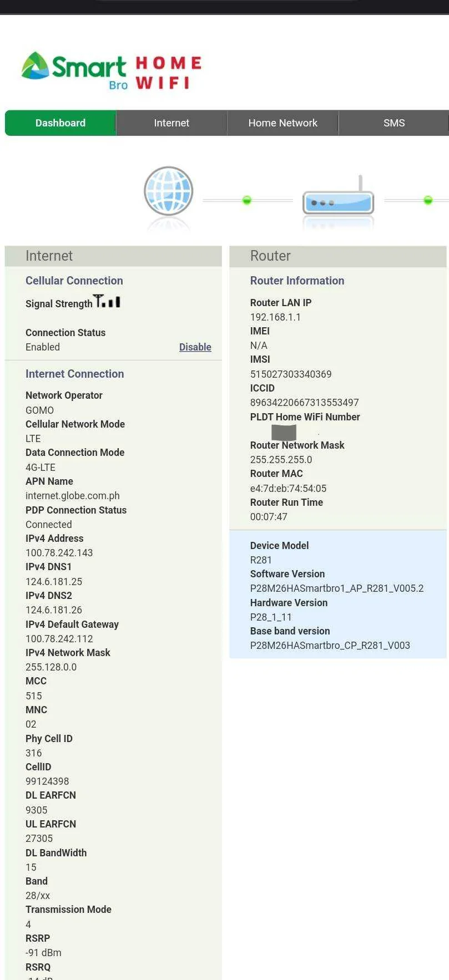The image size is (449, 980).
Task: Select router MAC e4:7d:eb:74:54:05
Action: point(288,489)
